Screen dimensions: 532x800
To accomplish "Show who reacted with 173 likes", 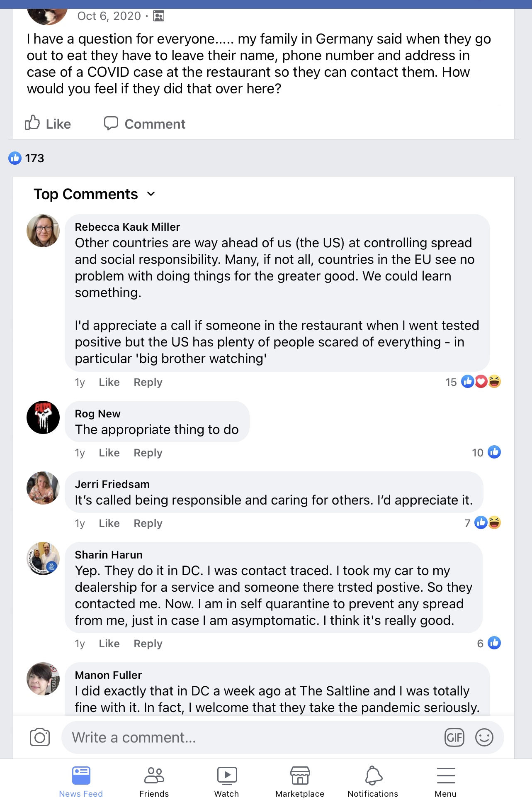I will pos(26,158).
